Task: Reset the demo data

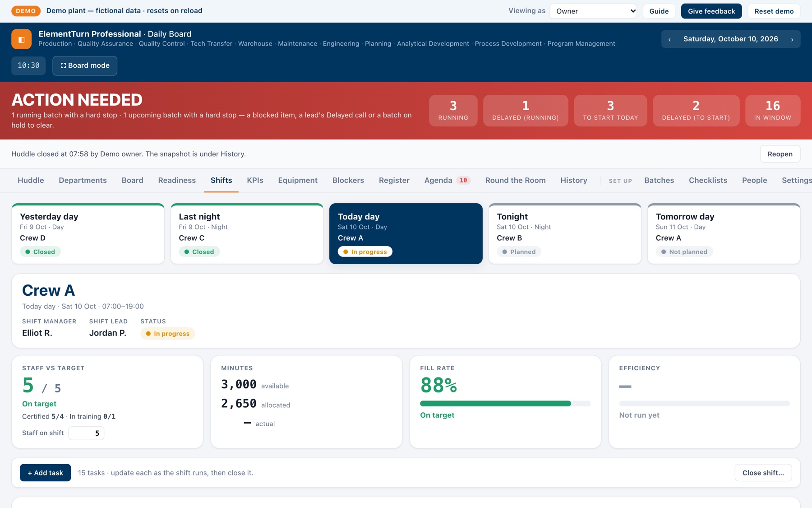Action: [x=774, y=11]
